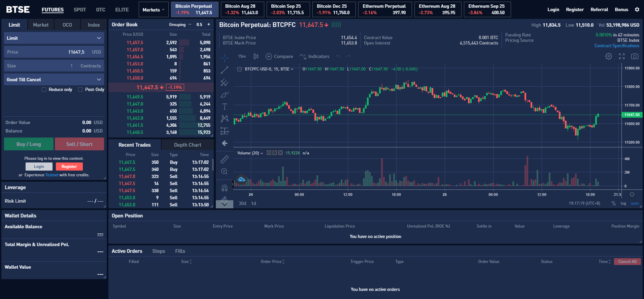The width and height of the screenshot is (644, 299).
Task: Enable the Post-Only checkbox
Action: tap(80, 90)
